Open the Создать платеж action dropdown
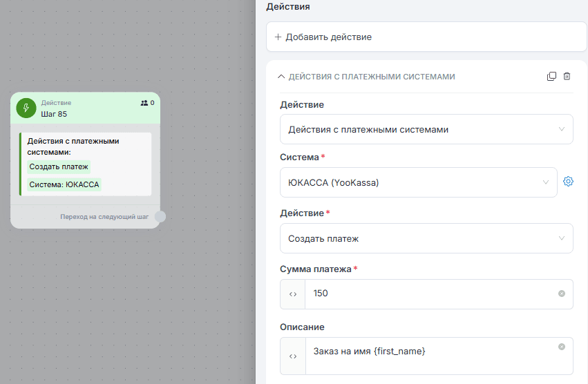 click(x=426, y=238)
